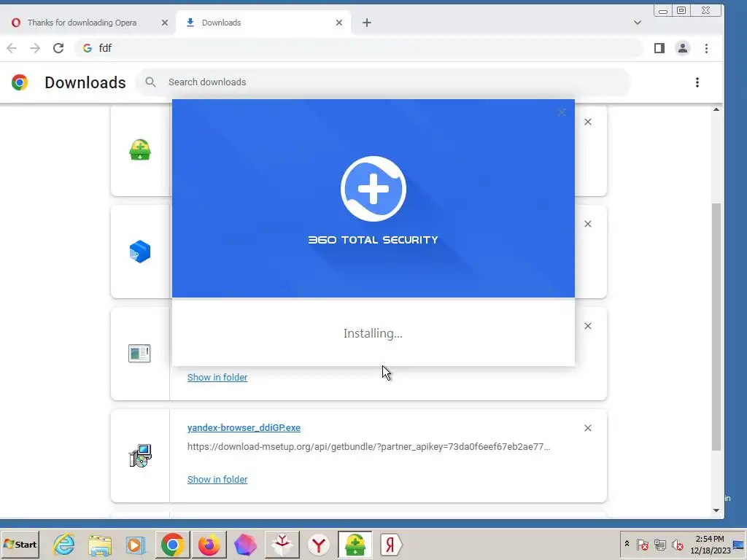Click the Chrome logo beside Downloads
This screenshot has width=747, height=560.
(20, 82)
